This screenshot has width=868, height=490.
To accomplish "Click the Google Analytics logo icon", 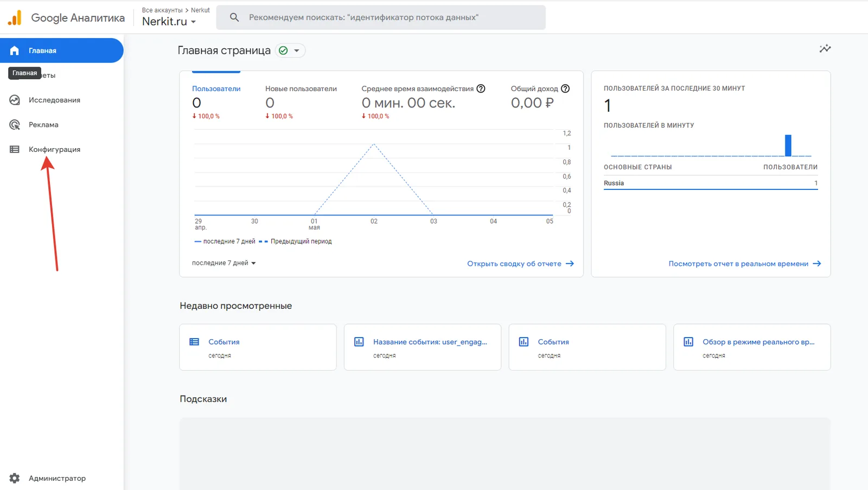I will pos(15,18).
